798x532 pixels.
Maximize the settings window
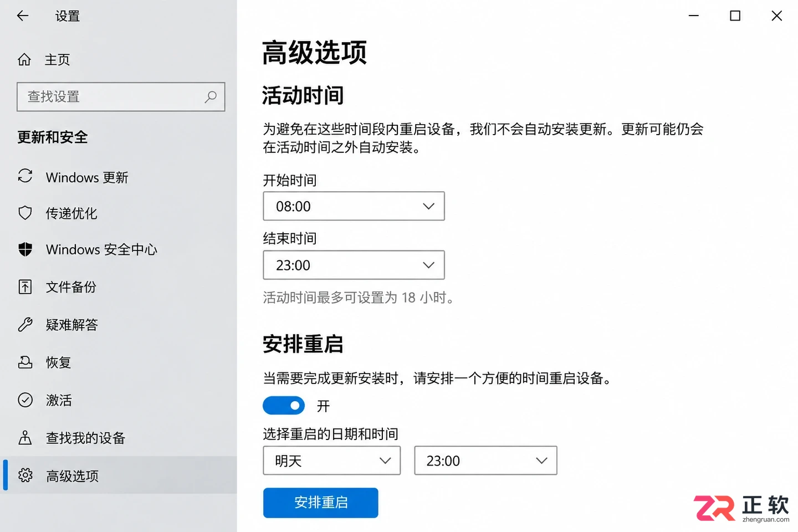click(735, 16)
